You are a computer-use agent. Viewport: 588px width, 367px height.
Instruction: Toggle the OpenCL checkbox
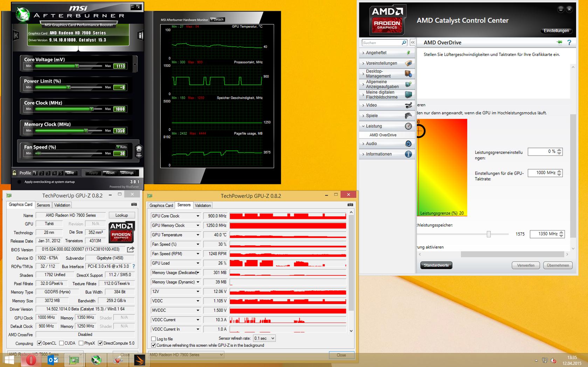(x=39, y=343)
